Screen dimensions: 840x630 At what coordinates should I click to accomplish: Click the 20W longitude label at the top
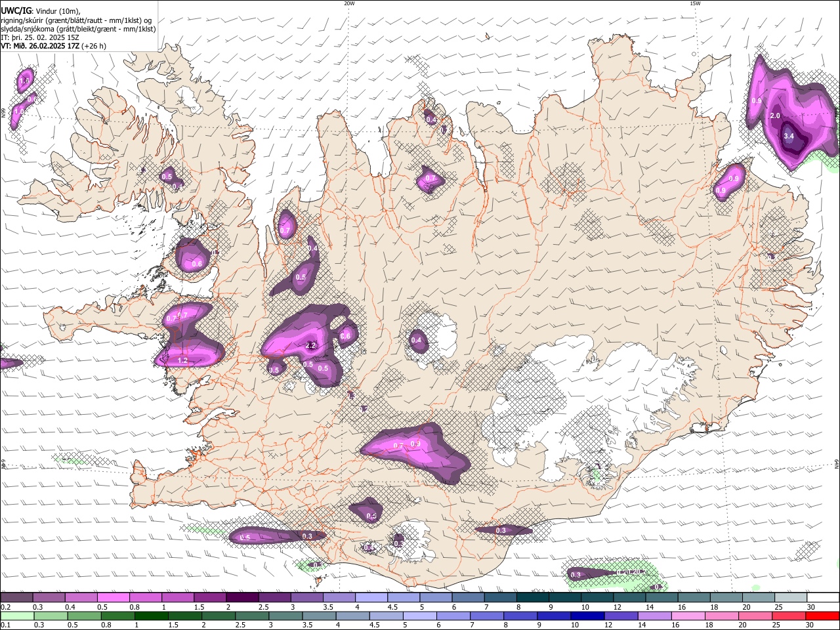349,3
